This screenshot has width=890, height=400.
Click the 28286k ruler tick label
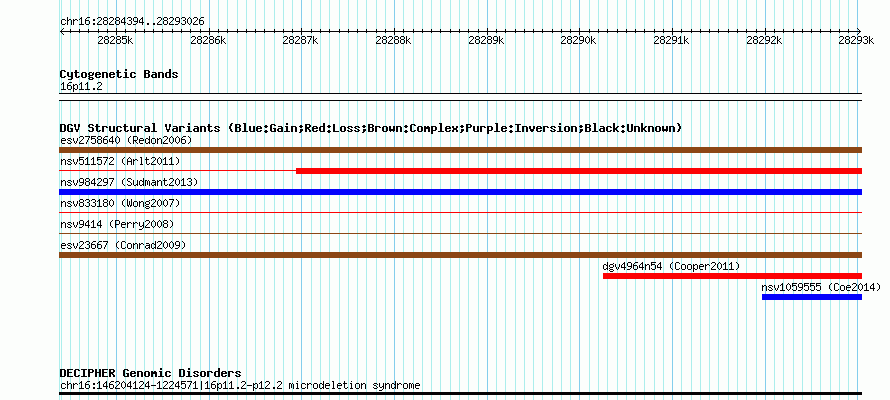coord(208,40)
